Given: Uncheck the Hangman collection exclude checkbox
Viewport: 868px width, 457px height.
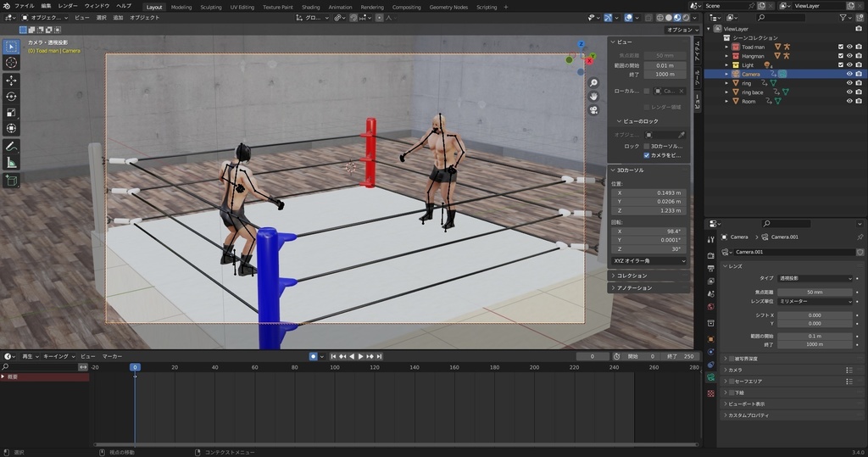Looking at the screenshot, I should [x=840, y=56].
